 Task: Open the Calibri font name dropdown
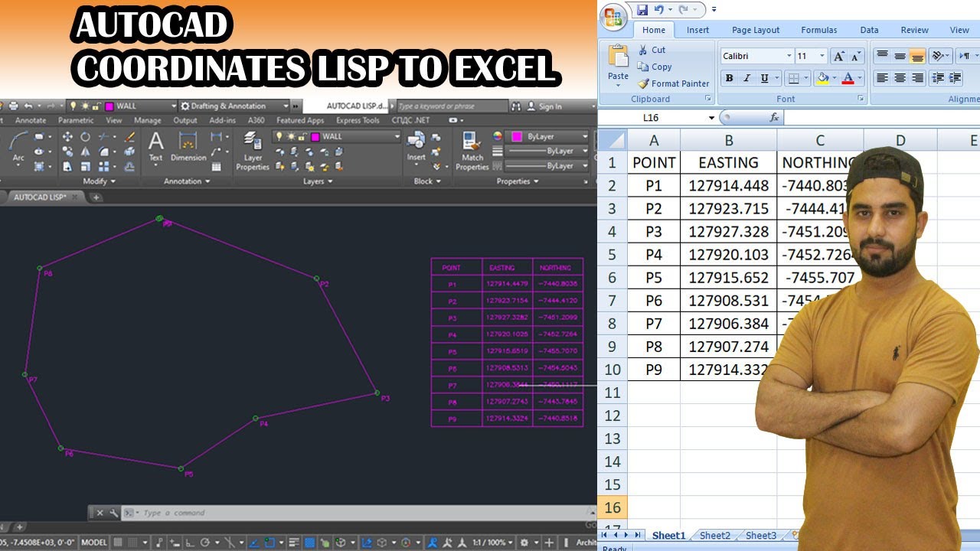pos(789,56)
